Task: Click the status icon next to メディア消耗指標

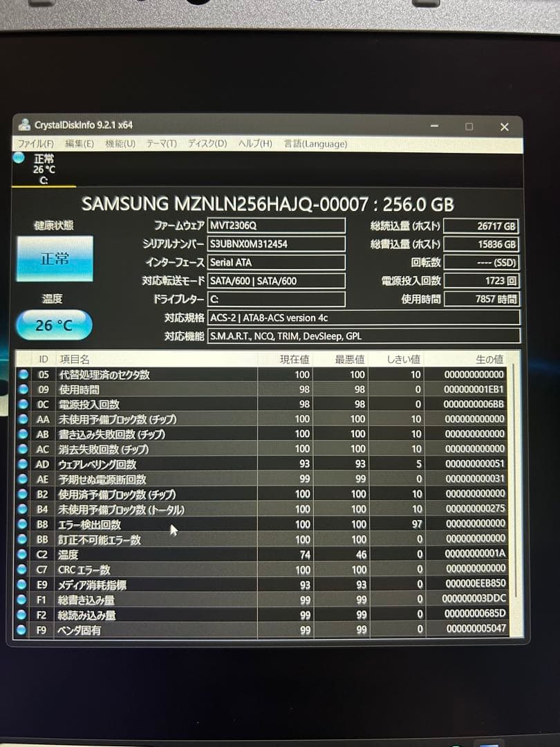Action: click(23, 584)
